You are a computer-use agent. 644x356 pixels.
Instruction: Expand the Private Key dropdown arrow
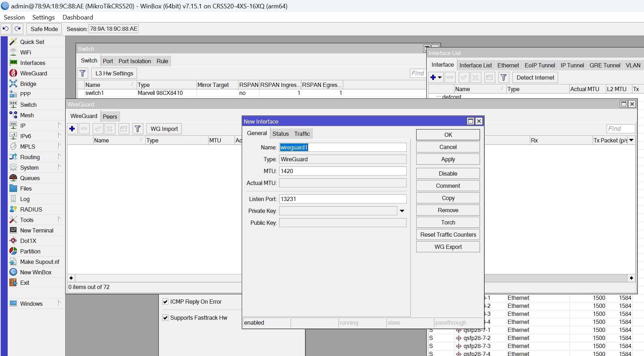[402, 211]
